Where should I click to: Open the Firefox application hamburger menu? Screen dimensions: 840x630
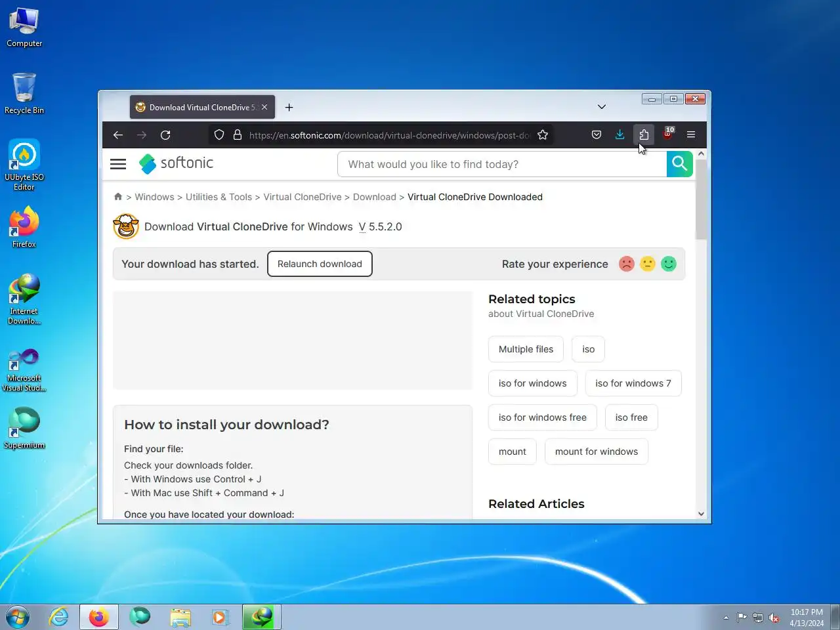click(x=691, y=135)
